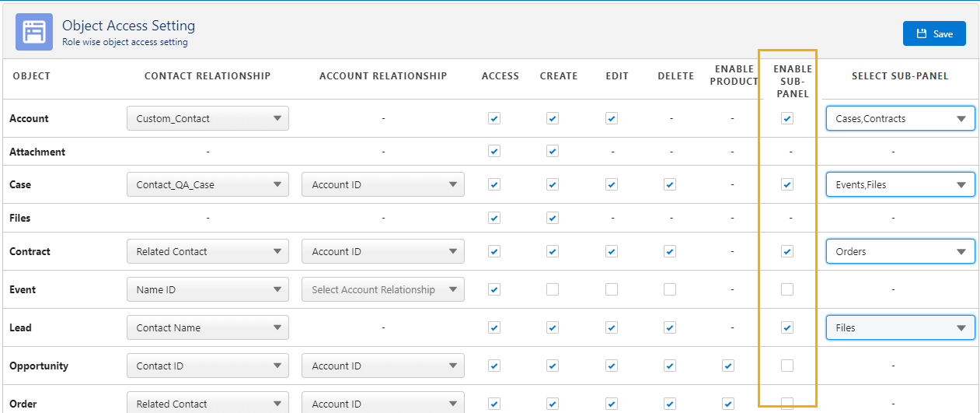Click the Enable Sub-Panel column header
Viewport: 980px width, 413px height.
(792, 81)
